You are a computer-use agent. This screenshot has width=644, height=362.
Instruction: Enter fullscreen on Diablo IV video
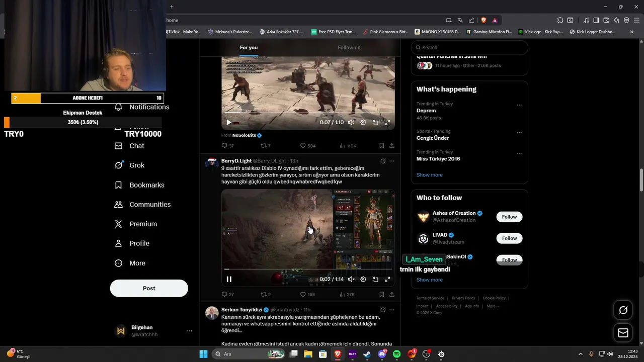(x=387, y=279)
